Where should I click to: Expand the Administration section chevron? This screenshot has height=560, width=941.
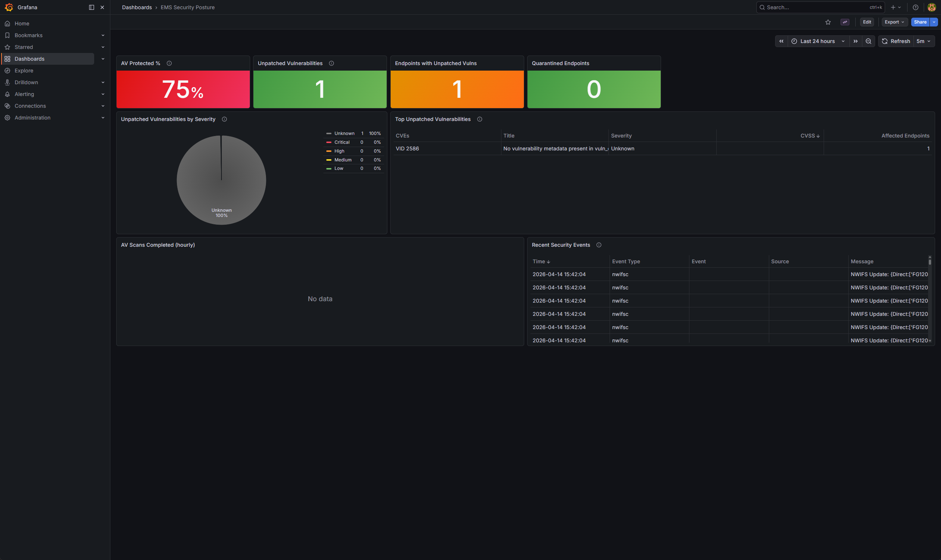103,118
